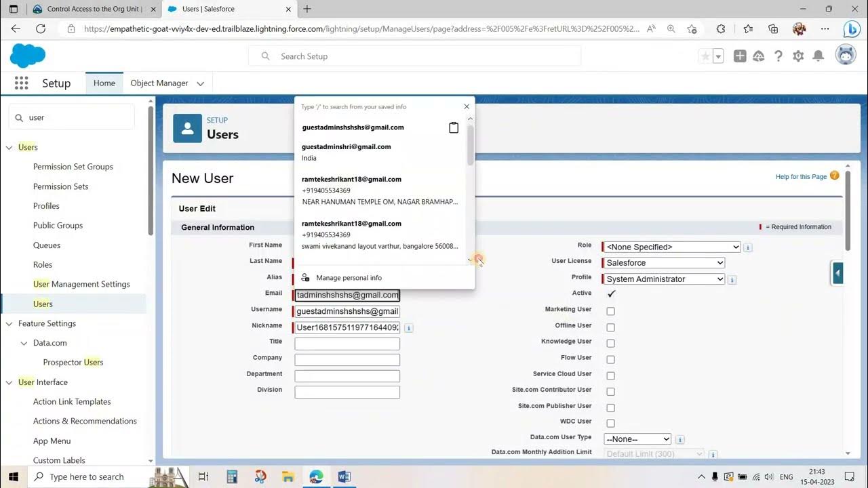Open browser Settings and more menu
Viewport: 868px width, 488px height.
pyautogui.click(x=825, y=29)
